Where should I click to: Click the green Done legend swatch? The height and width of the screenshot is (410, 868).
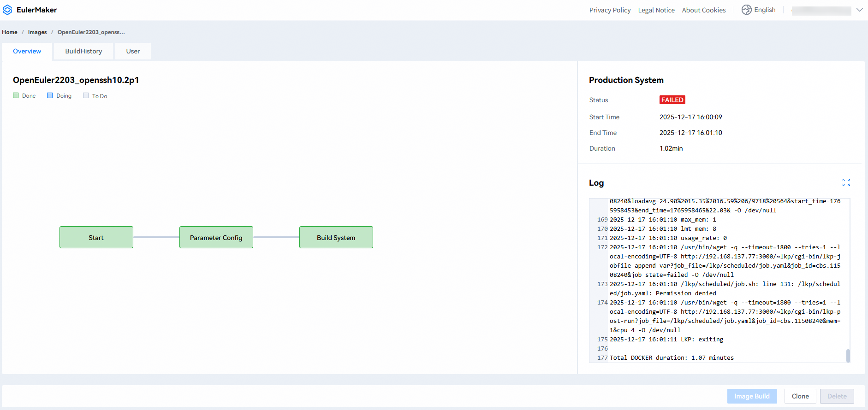16,95
